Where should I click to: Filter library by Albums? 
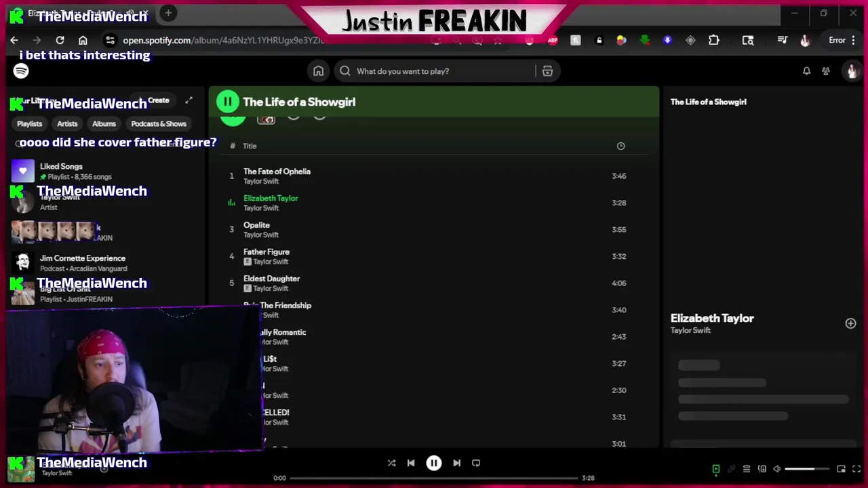[104, 123]
